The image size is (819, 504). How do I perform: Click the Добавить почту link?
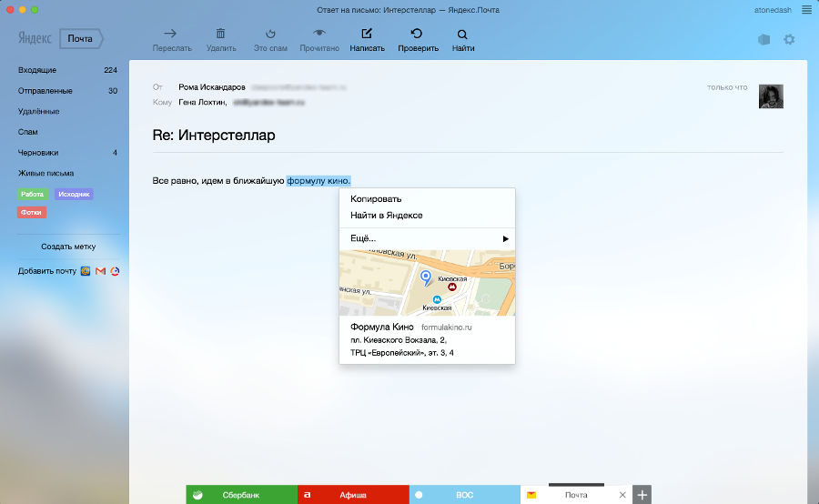47,271
